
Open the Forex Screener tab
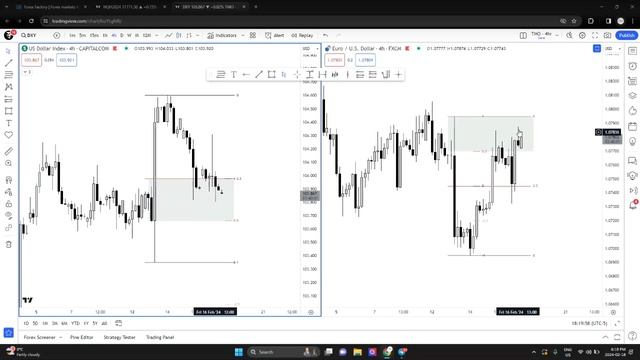click(x=40, y=337)
